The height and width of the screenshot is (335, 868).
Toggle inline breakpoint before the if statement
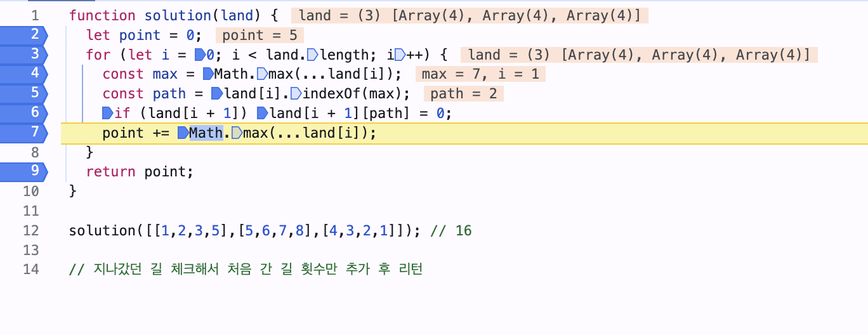tap(107, 114)
